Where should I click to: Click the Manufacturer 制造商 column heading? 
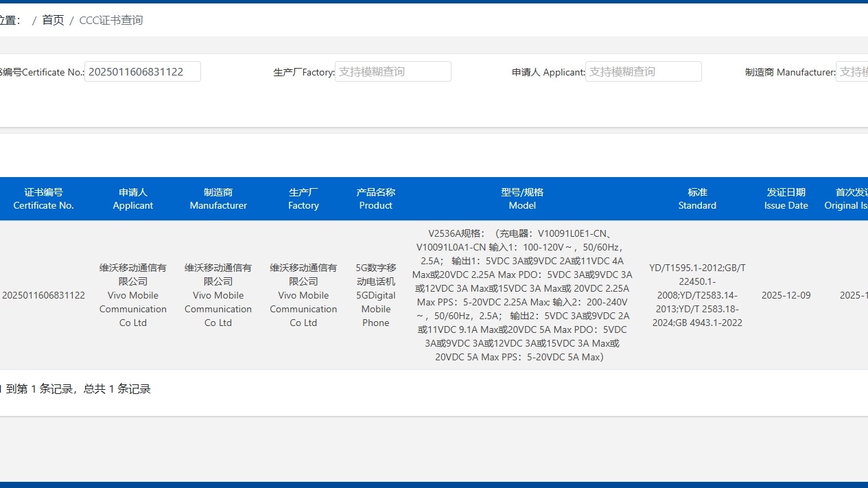pyautogui.click(x=218, y=198)
